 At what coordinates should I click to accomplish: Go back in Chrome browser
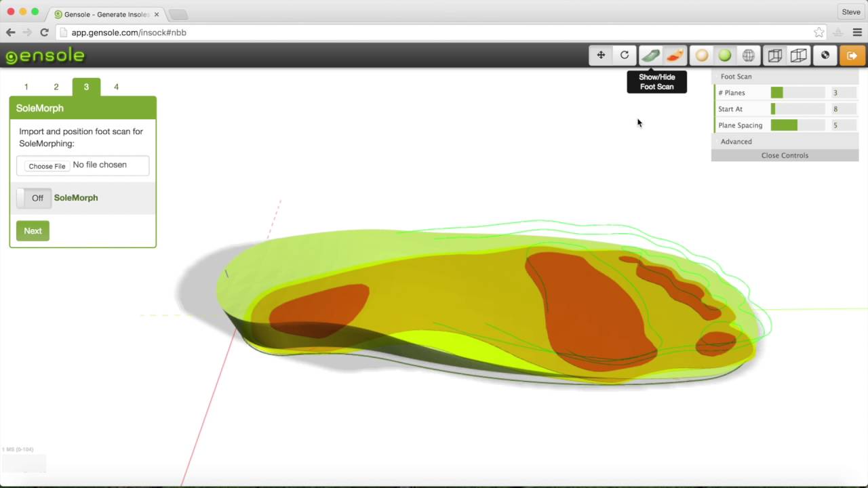coord(11,32)
